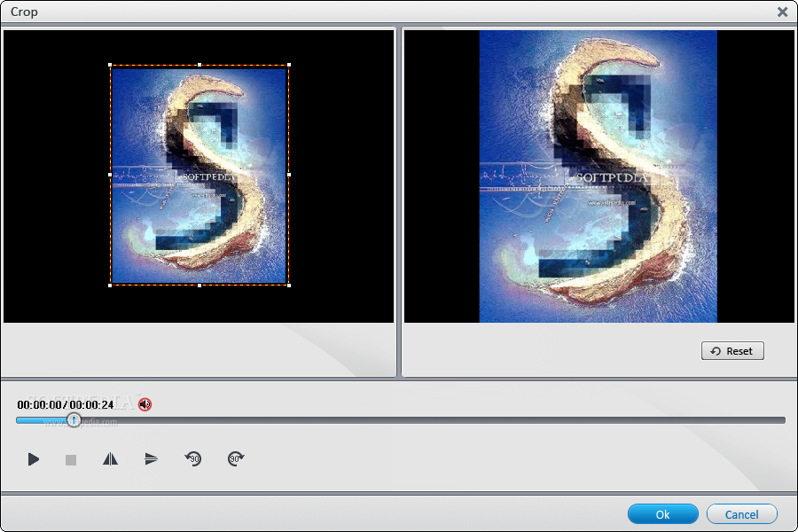Screen dimensions: 798x532
Task: Select the top-right crop handle
Action: 289,65
